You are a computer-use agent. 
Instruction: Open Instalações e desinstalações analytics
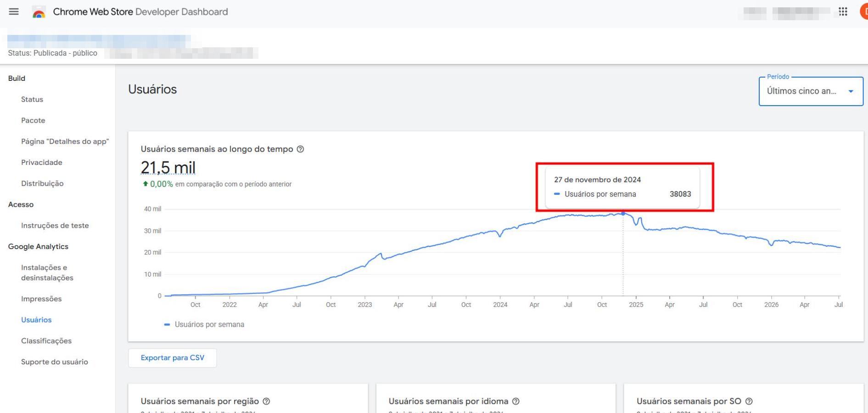[47, 272]
